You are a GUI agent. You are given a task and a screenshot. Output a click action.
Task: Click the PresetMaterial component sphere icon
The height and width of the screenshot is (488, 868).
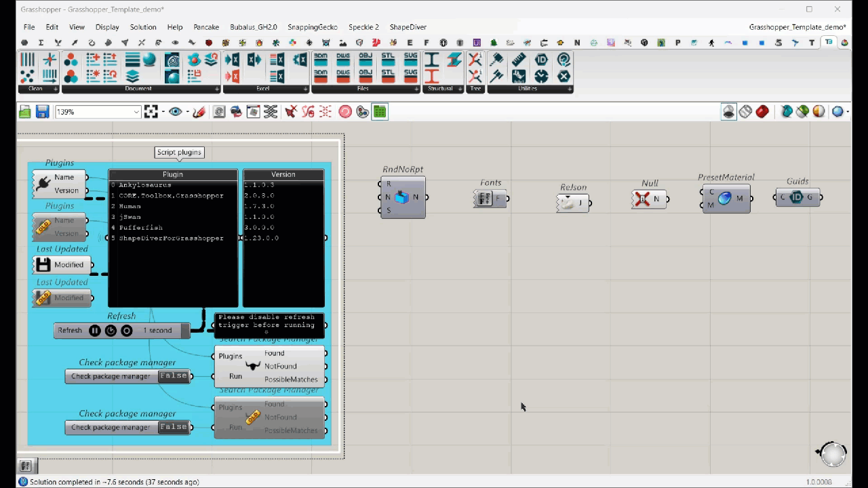pyautogui.click(x=725, y=198)
